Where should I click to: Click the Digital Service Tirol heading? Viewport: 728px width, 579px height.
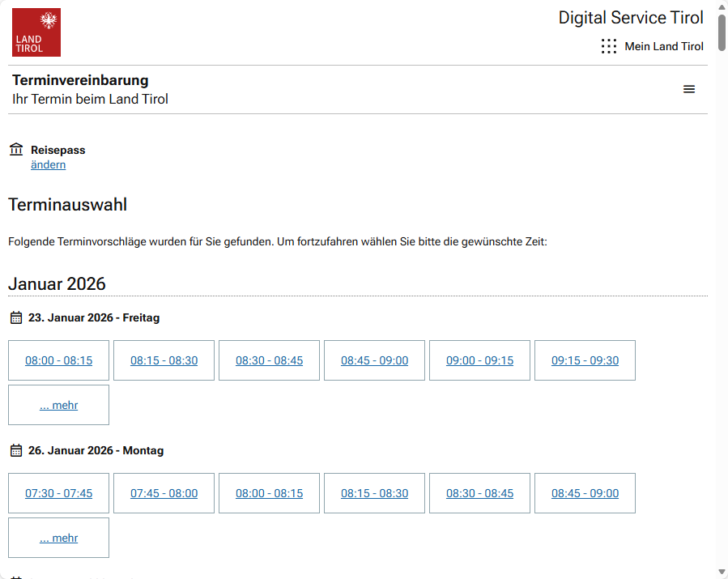[x=631, y=18]
